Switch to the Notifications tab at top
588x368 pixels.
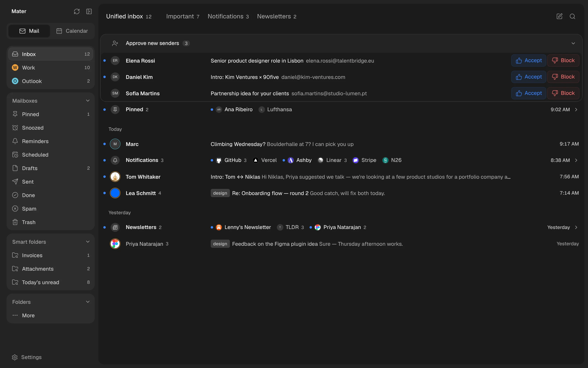tap(228, 16)
